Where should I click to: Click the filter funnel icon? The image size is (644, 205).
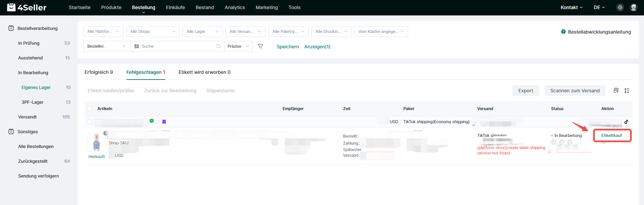click(x=260, y=46)
